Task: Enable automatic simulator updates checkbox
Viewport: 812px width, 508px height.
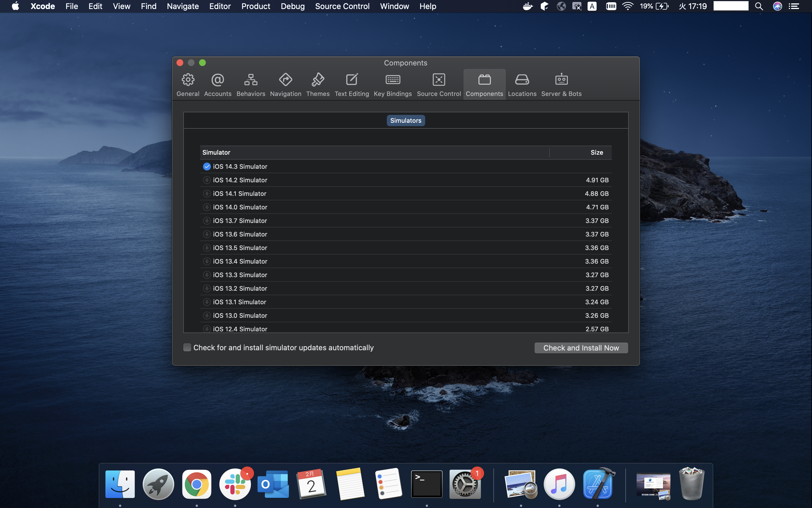Action: pyautogui.click(x=187, y=347)
